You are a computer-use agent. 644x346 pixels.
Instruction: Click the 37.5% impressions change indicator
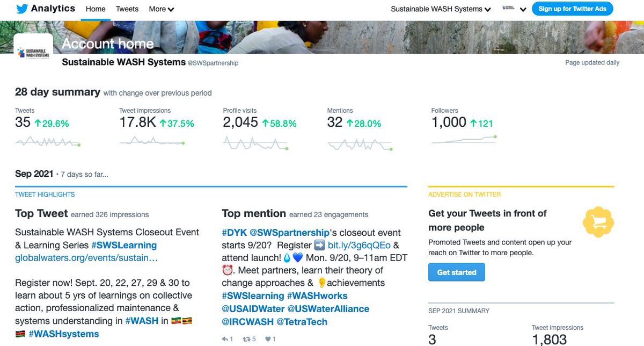[x=177, y=124]
